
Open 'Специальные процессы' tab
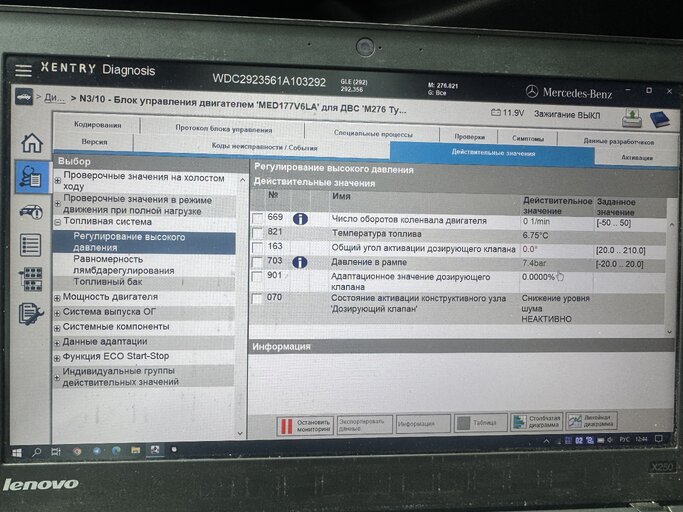tap(373, 133)
